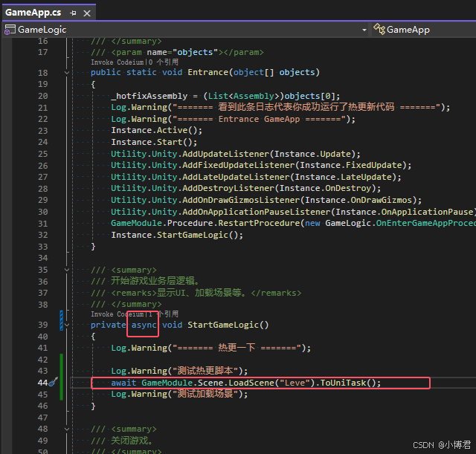
Task: Click the await keyword on line 44
Action: click(x=123, y=383)
